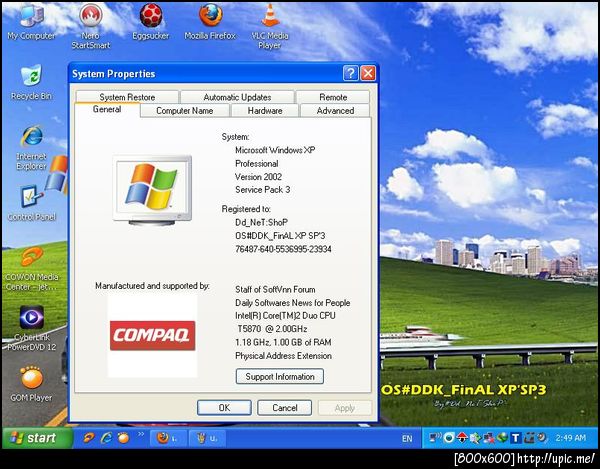The image size is (600, 469).
Task: Expand quick launch overflow chevron
Action: [141, 434]
